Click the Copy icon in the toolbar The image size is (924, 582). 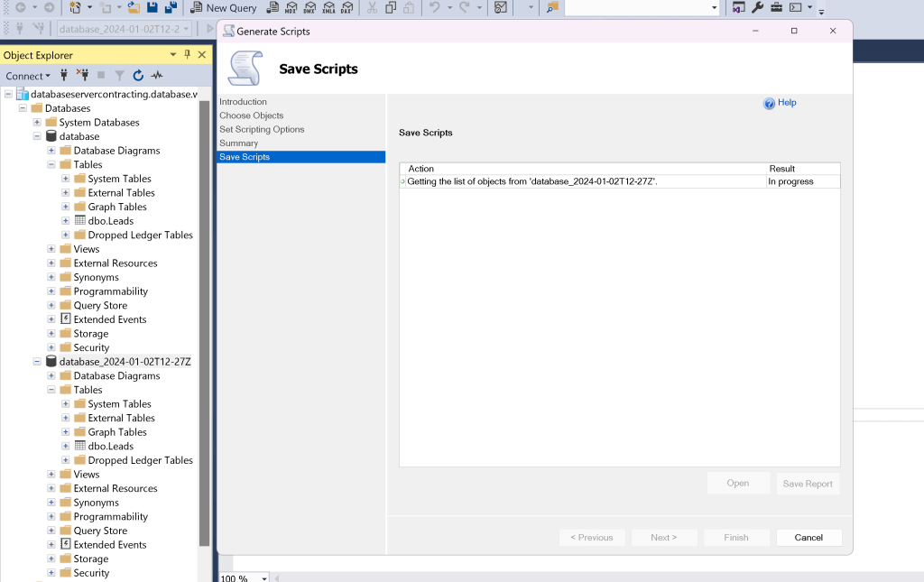(391, 7)
